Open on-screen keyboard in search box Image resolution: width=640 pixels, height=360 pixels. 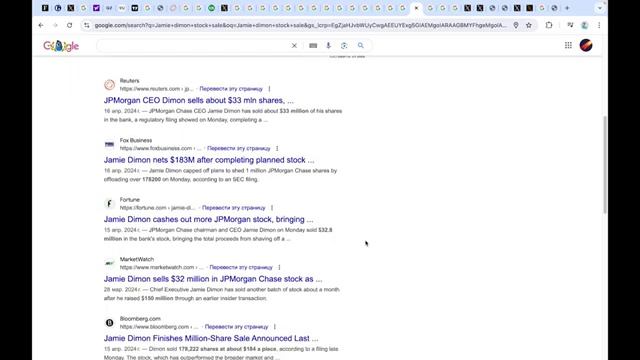pyautogui.click(x=313, y=46)
